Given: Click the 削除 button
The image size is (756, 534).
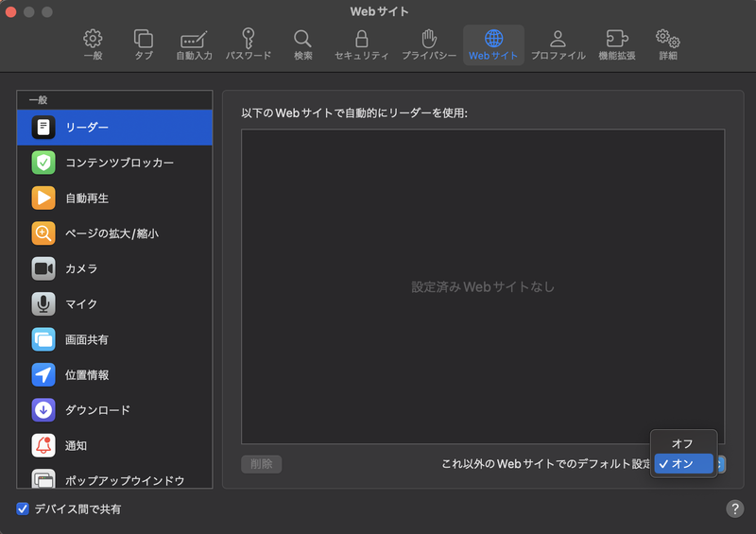Looking at the screenshot, I should (x=262, y=464).
